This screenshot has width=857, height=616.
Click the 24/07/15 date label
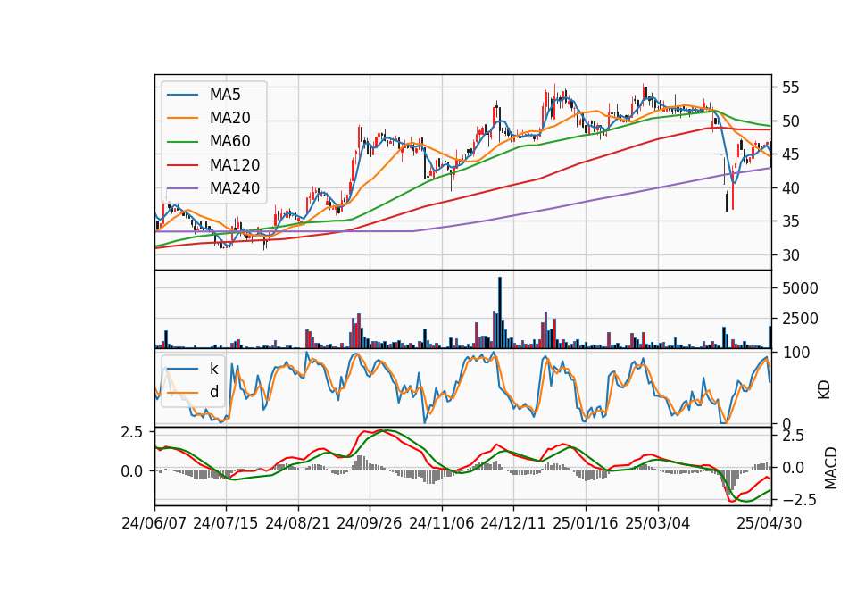pos(226,523)
